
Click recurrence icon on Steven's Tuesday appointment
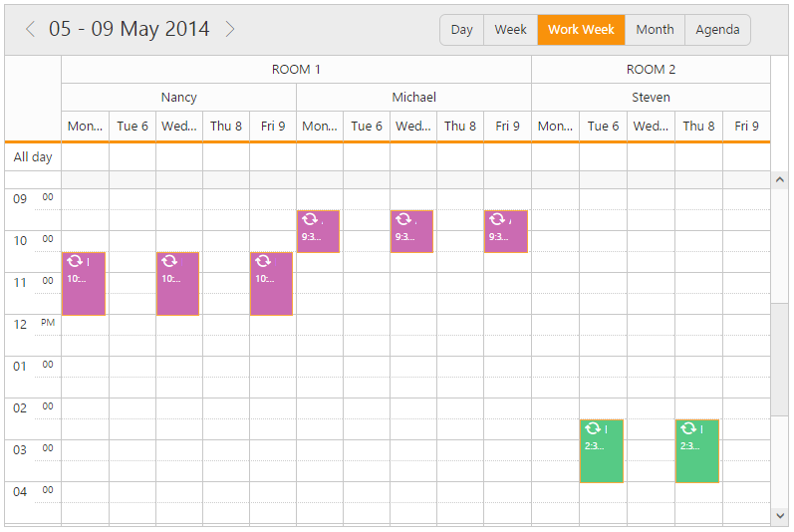click(x=592, y=428)
